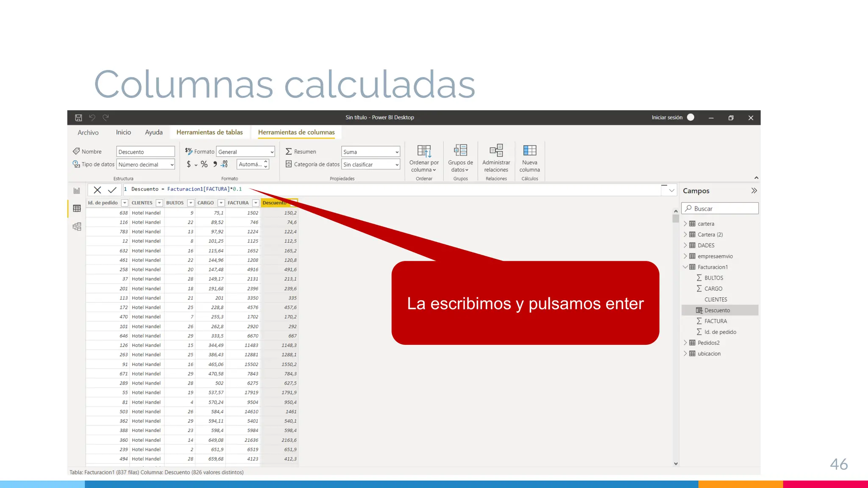This screenshot has width=868, height=488.
Task: Click the formula bar text
Action: 186,189
